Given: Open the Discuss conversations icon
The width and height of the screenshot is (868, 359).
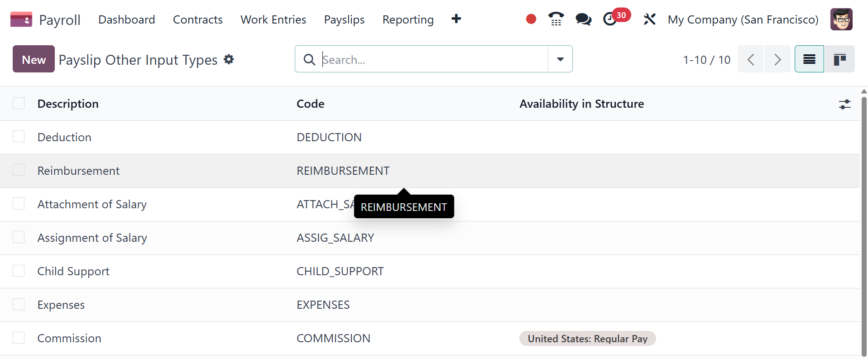Looking at the screenshot, I should [x=583, y=19].
